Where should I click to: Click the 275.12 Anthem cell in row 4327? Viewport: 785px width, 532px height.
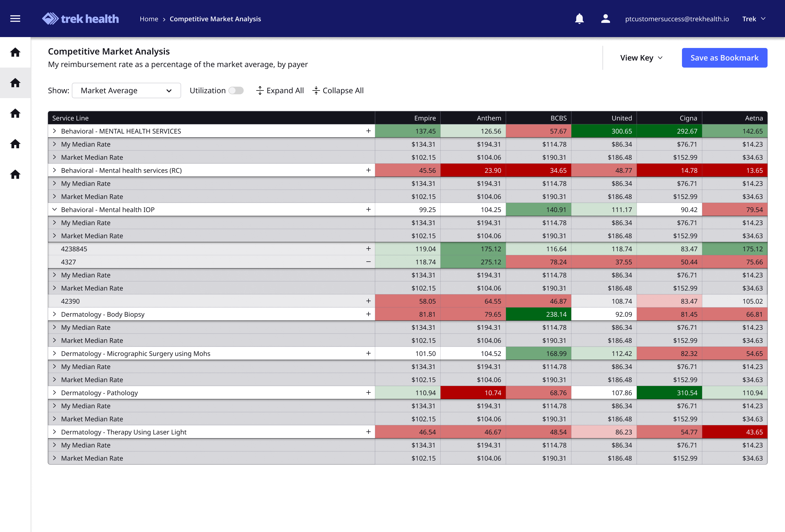coord(473,262)
